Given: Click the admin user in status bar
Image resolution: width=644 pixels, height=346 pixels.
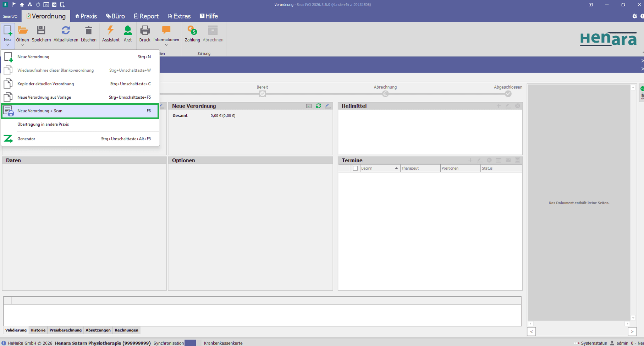Looking at the screenshot, I should tap(619, 343).
